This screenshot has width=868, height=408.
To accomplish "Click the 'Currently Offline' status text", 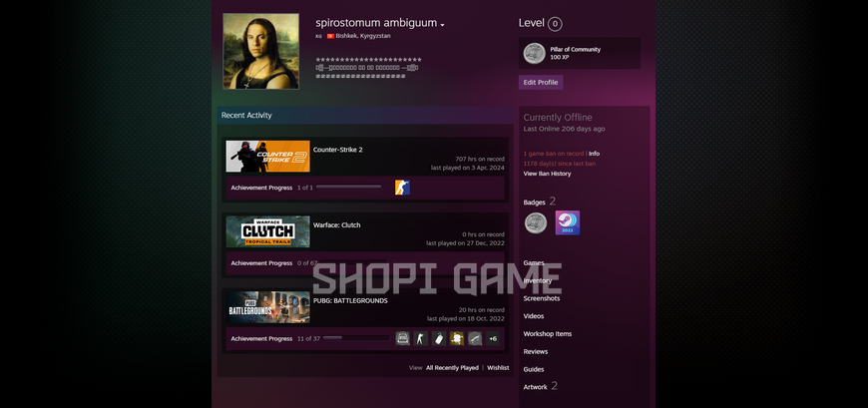I will 558,118.
